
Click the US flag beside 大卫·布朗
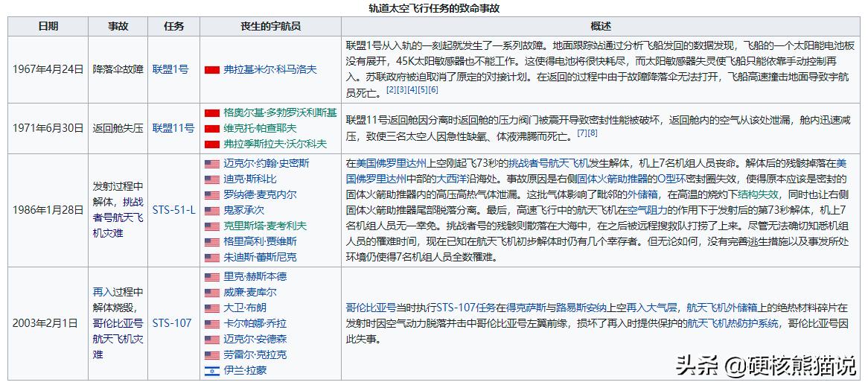[212, 308]
